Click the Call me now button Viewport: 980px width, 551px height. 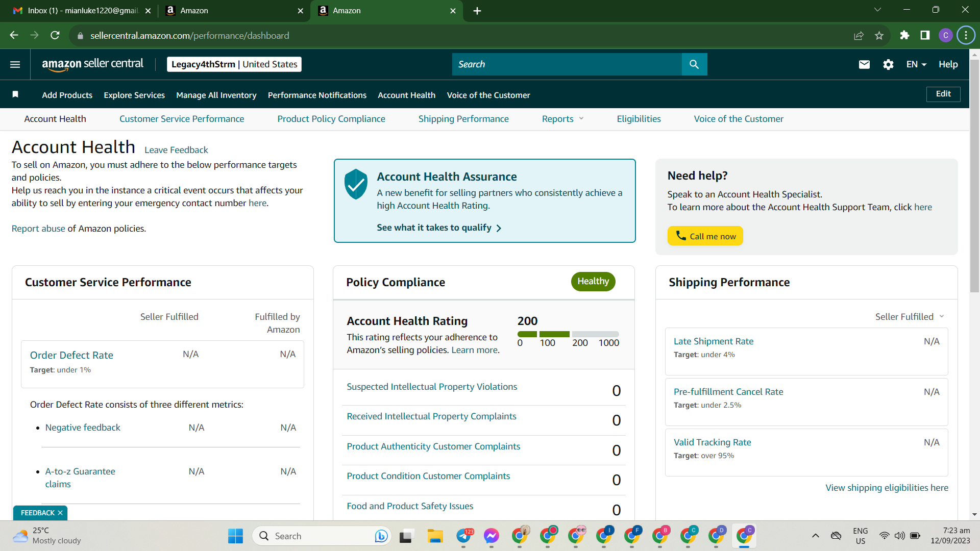[705, 236]
